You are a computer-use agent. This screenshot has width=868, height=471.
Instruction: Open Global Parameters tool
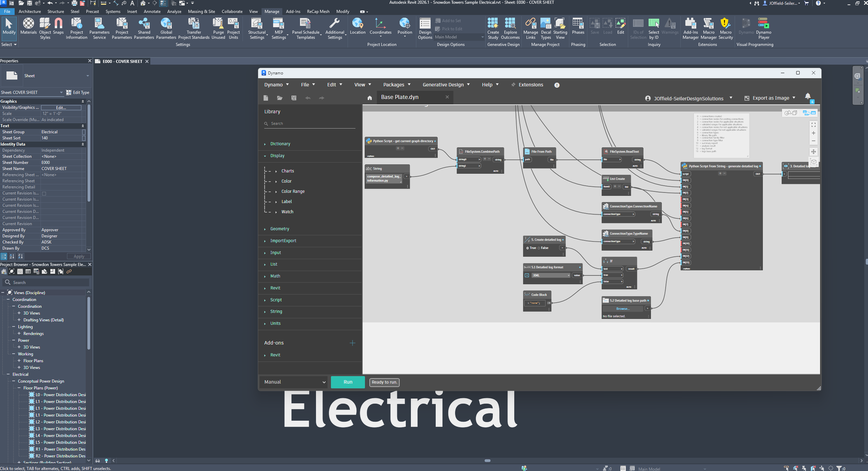coord(166,29)
